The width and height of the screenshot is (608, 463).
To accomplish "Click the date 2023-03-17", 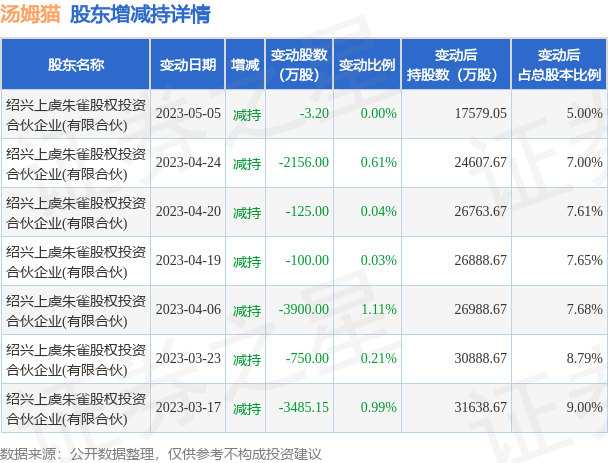I will [x=188, y=408].
